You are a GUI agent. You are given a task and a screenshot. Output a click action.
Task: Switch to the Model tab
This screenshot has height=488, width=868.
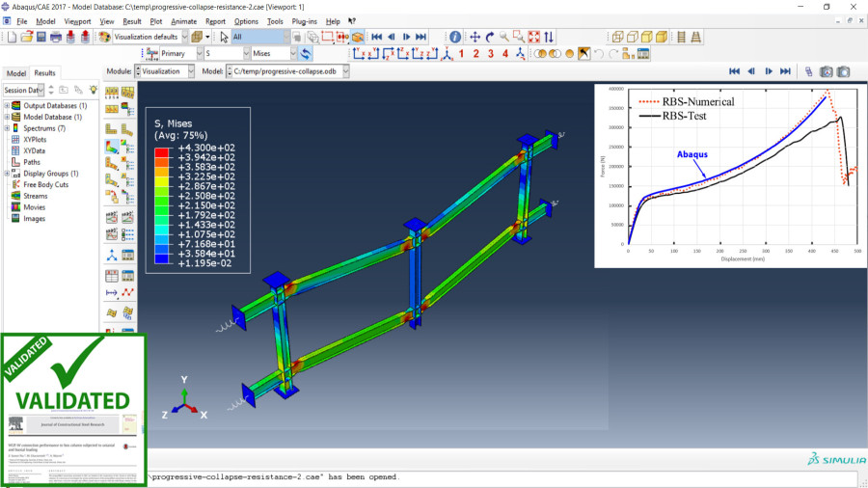[16, 73]
